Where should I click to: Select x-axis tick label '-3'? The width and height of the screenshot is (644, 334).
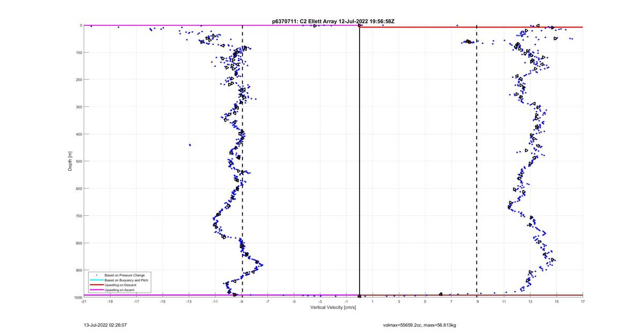(320, 301)
